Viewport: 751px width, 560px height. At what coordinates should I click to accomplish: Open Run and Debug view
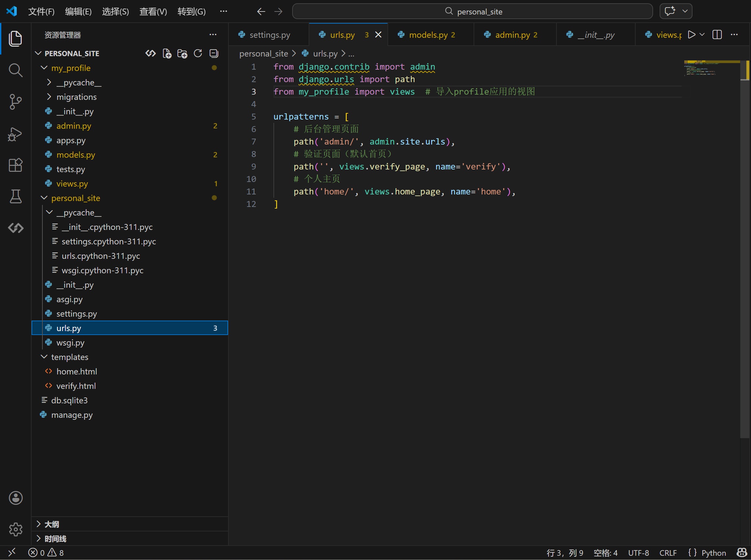[x=15, y=134]
